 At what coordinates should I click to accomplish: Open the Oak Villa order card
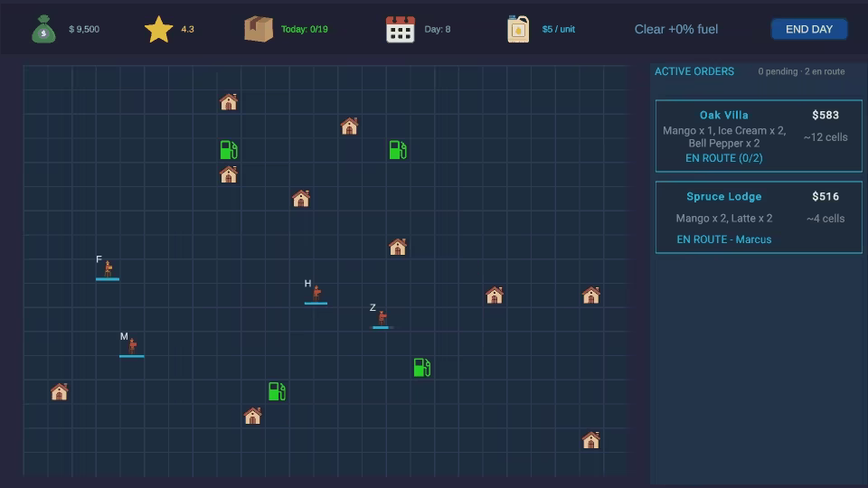click(759, 136)
